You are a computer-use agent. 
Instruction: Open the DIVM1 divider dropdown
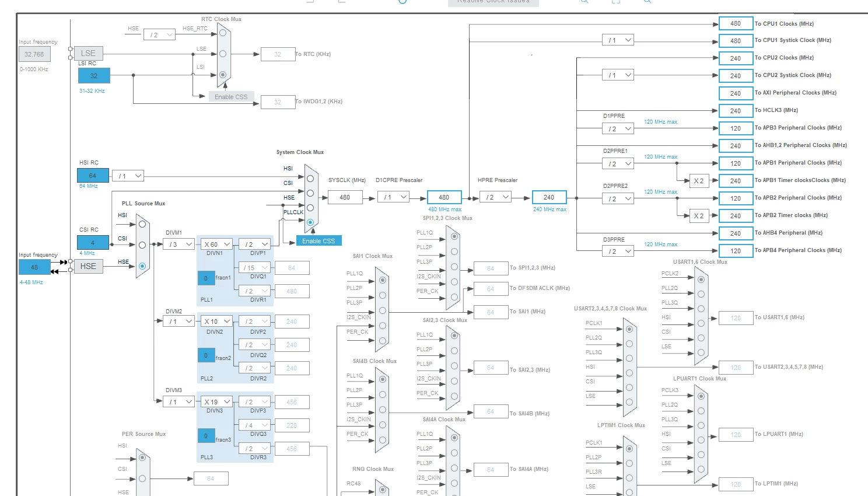[178, 244]
